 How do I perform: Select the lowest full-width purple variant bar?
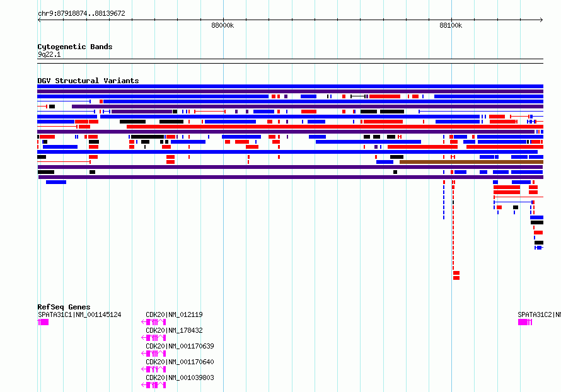point(291,177)
